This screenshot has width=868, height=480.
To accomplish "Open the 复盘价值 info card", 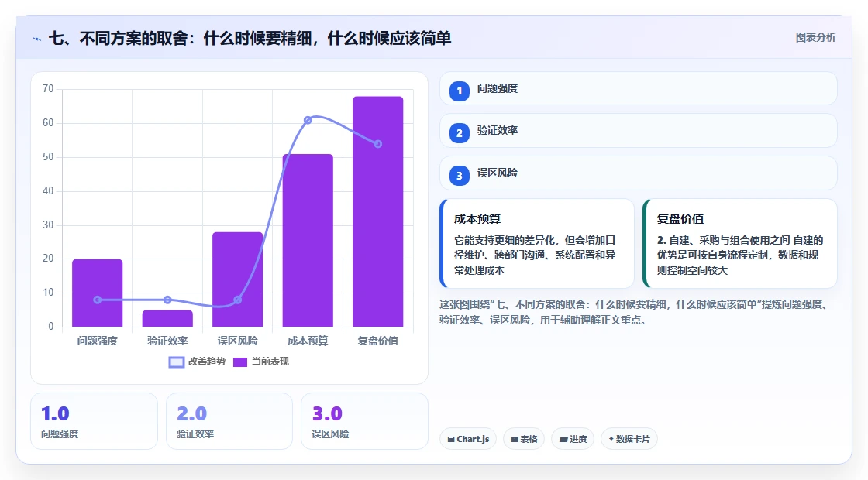I will (x=739, y=243).
